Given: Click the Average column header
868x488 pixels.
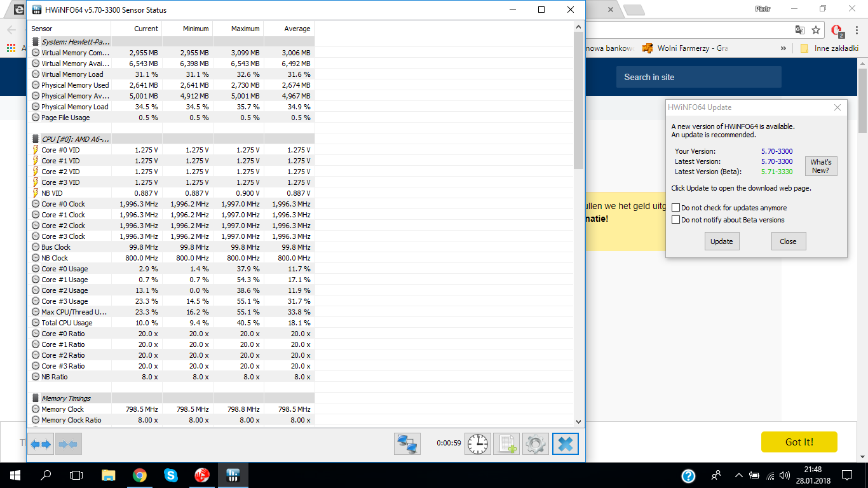Looking at the screenshot, I should 289,29.
